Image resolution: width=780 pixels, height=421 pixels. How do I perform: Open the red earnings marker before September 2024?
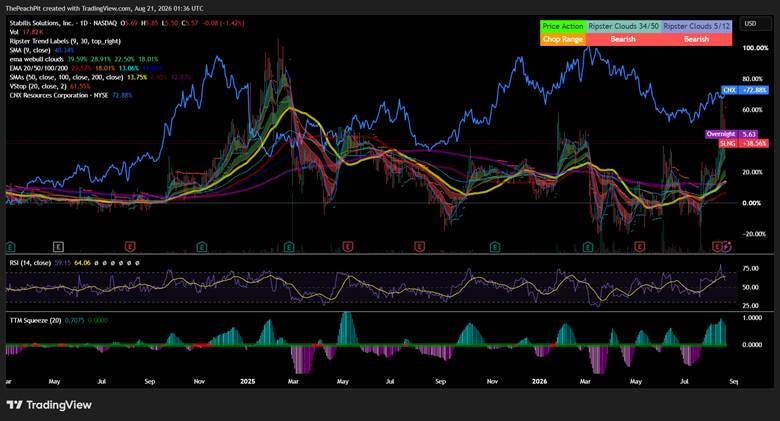130,246
